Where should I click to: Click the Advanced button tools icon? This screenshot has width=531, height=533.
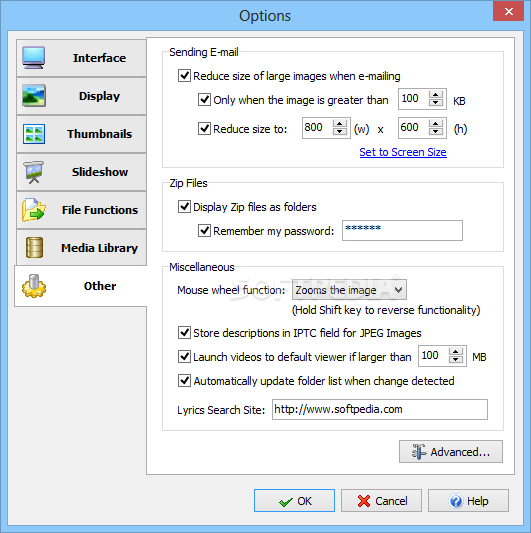click(418, 452)
